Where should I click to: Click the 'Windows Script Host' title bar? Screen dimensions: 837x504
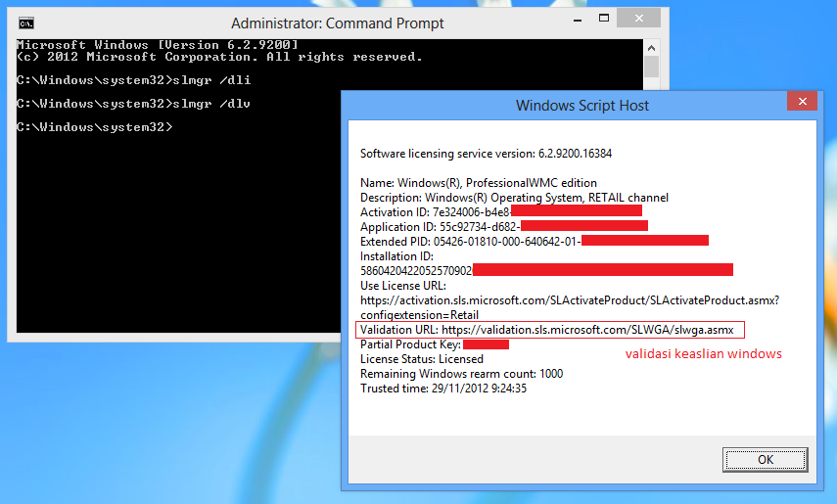pyautogui.click(x=581, y=105)
